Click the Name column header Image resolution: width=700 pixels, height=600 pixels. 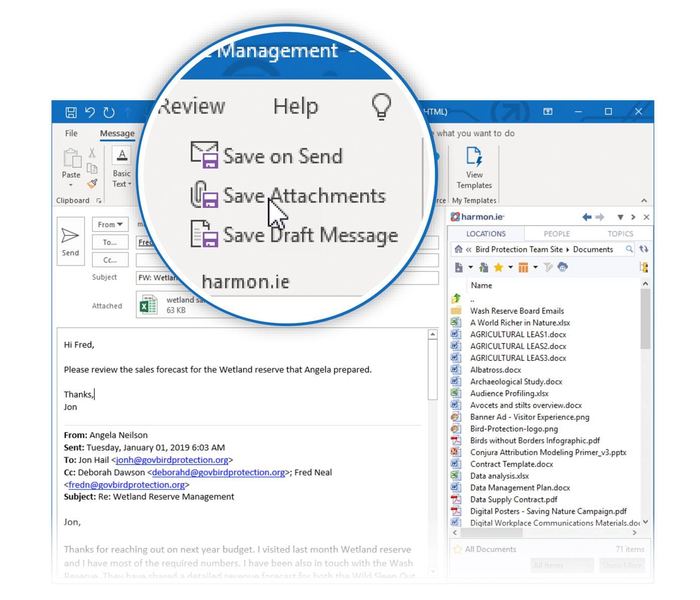(x=481, y=285)
